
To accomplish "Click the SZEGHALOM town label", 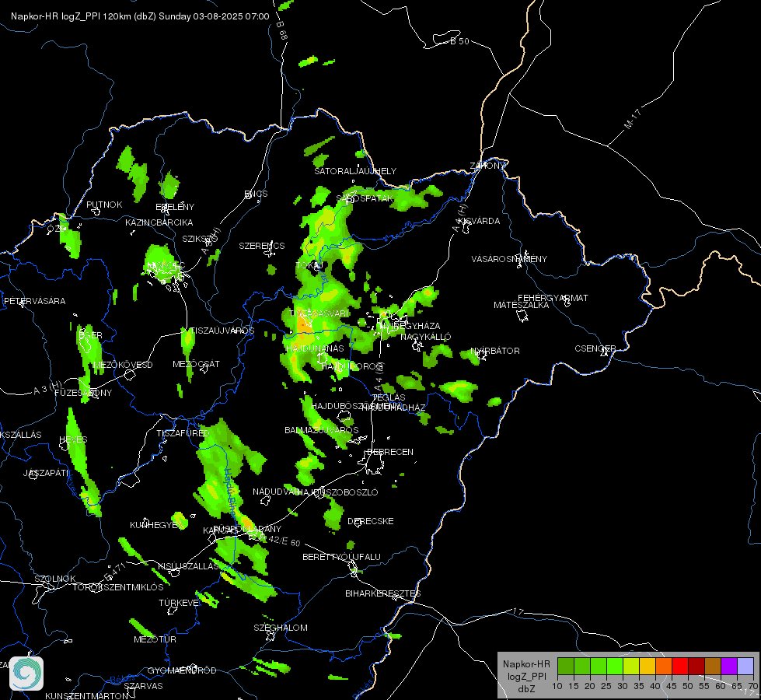I will (281, 628).
